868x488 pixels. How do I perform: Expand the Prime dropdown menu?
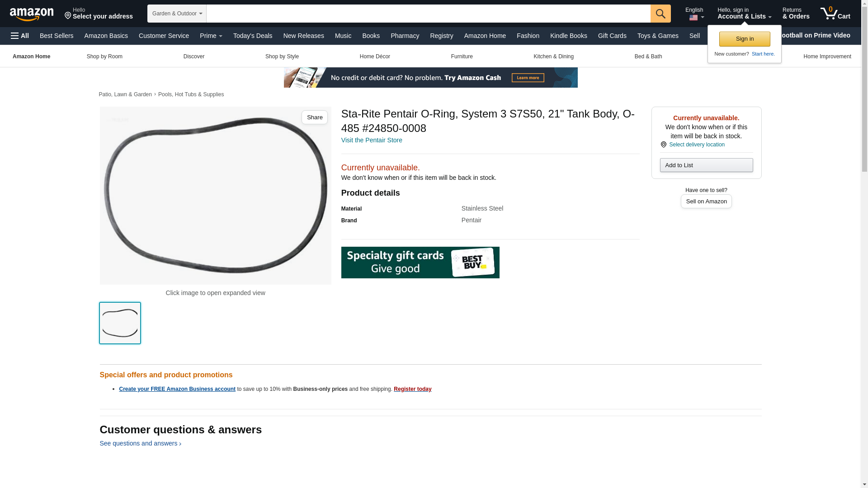pyautogui.click(x=211, y=36)
